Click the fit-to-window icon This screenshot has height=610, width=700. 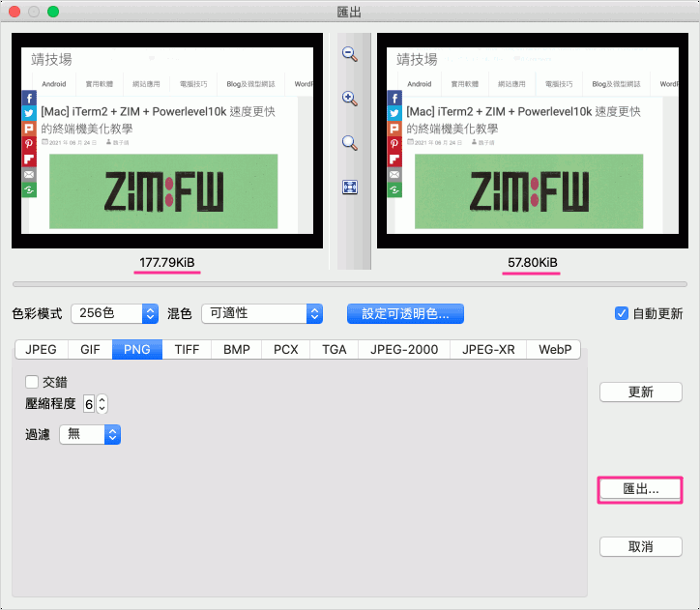coord(350,187)
